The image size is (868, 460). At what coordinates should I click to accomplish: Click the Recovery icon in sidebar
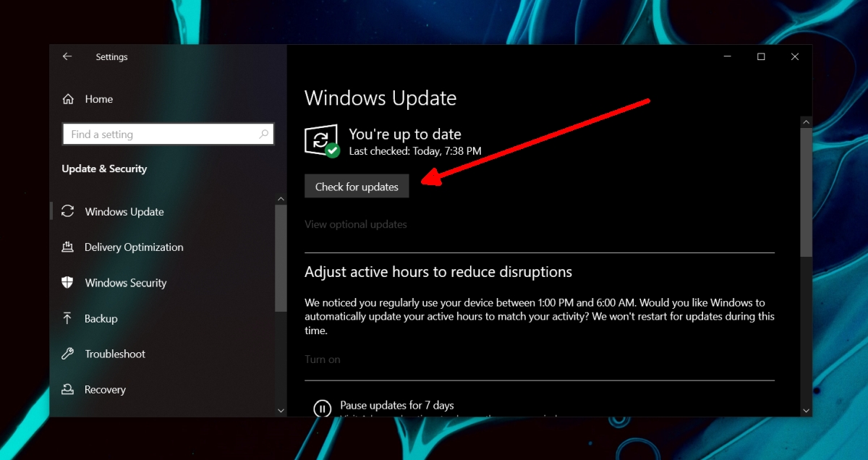coord(68,389)
